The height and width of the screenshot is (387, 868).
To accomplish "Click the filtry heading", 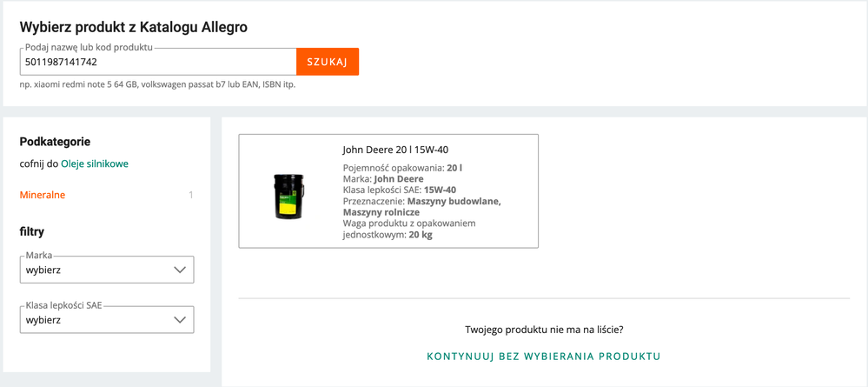I will coord(31,231).
